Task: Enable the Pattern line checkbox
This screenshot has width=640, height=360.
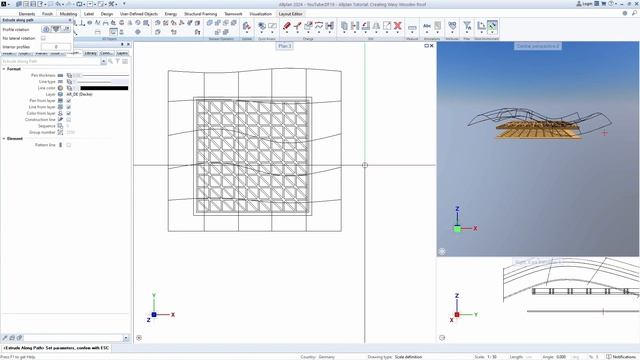Action: pyautogui.click(x=69, y=145)
